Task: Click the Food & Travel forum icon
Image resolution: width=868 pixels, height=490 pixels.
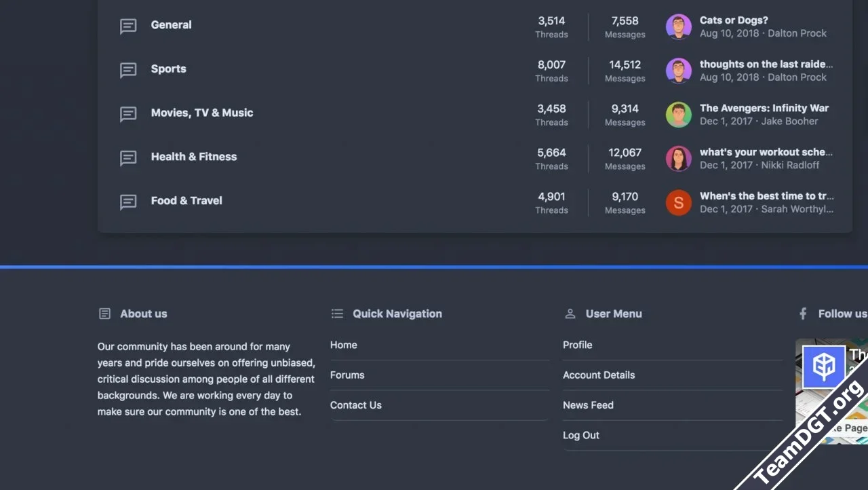Action: [x=128, y=202]
